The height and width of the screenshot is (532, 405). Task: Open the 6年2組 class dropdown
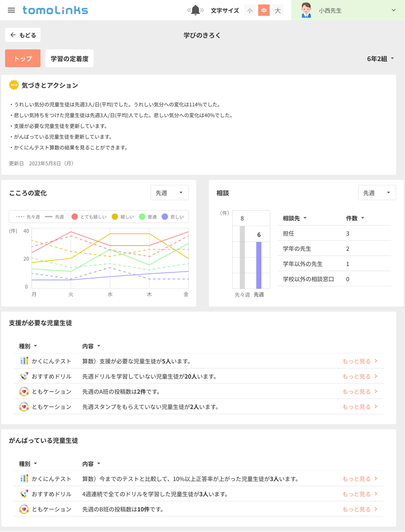tap(380, 59)
